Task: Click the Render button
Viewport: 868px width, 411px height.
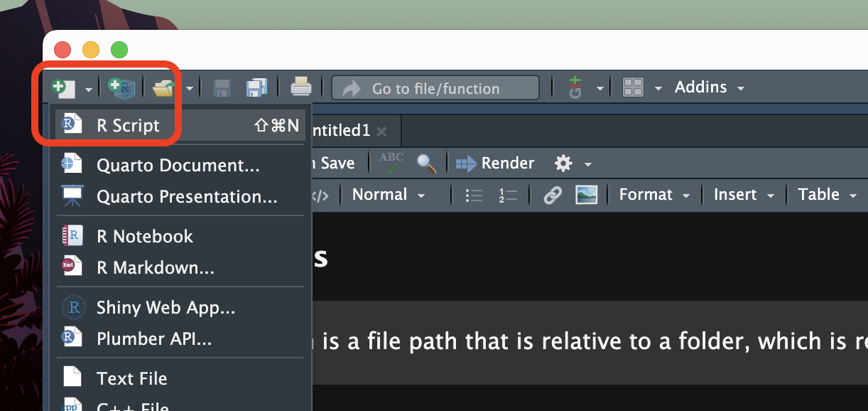Action: [495, 164]
